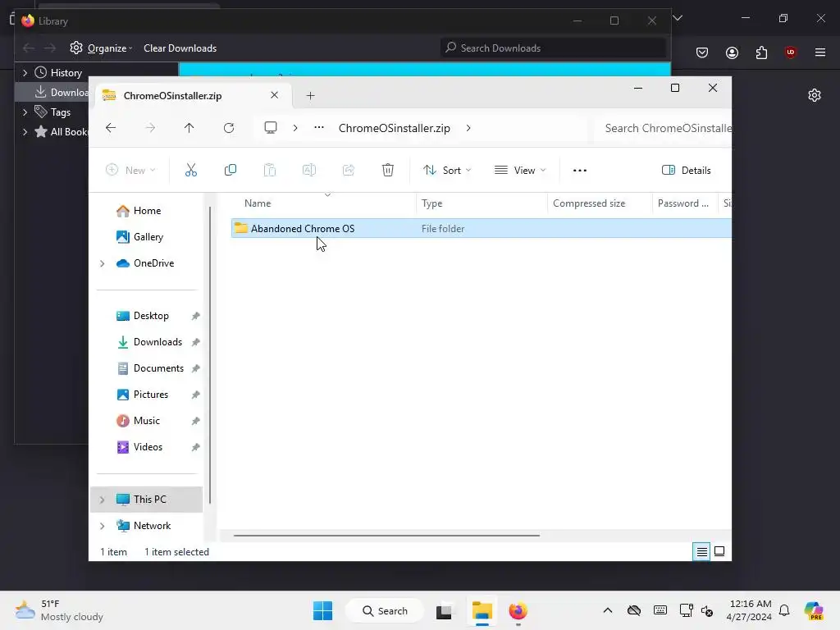Click Firefox taskbar icon
The width and height of the screenshot is (840, 630).
pyautogui.click(x=518, y=610)
